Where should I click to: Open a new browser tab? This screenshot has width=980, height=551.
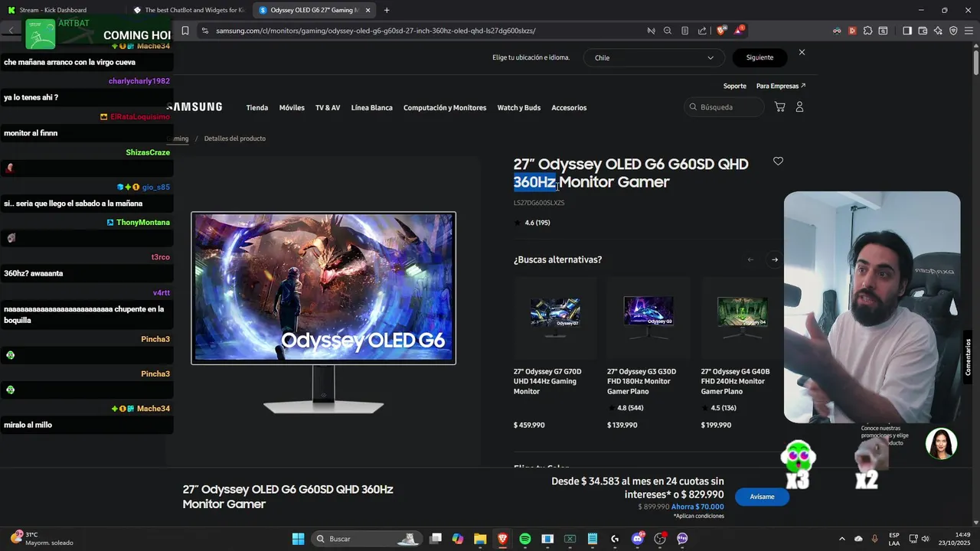[x=387, y=10]
